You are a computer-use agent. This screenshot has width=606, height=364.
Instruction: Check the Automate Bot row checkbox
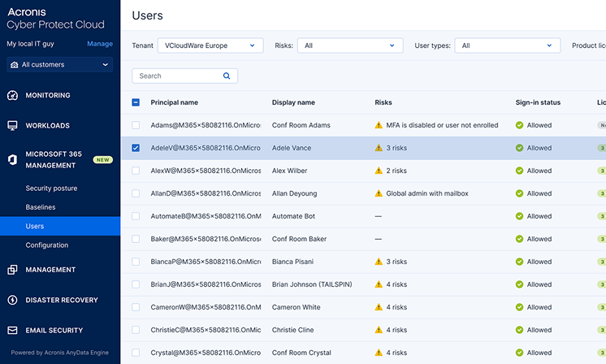(x=136, y=216)
